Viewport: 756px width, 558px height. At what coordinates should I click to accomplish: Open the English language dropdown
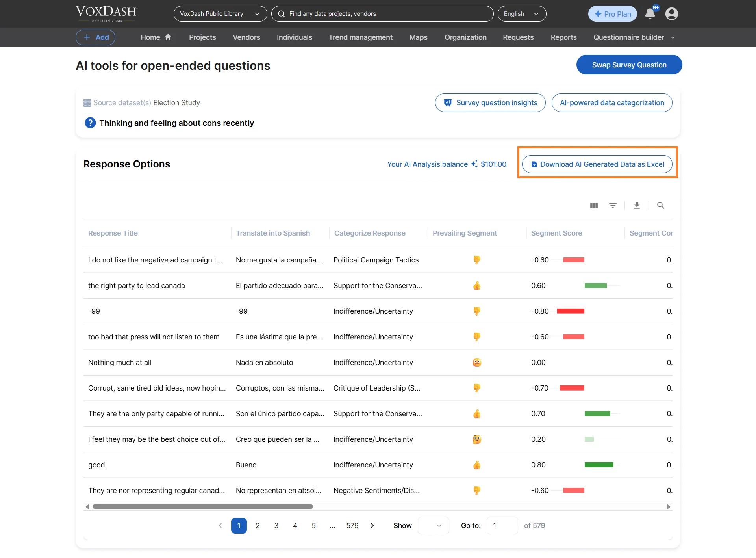click(x=522, y=14)
